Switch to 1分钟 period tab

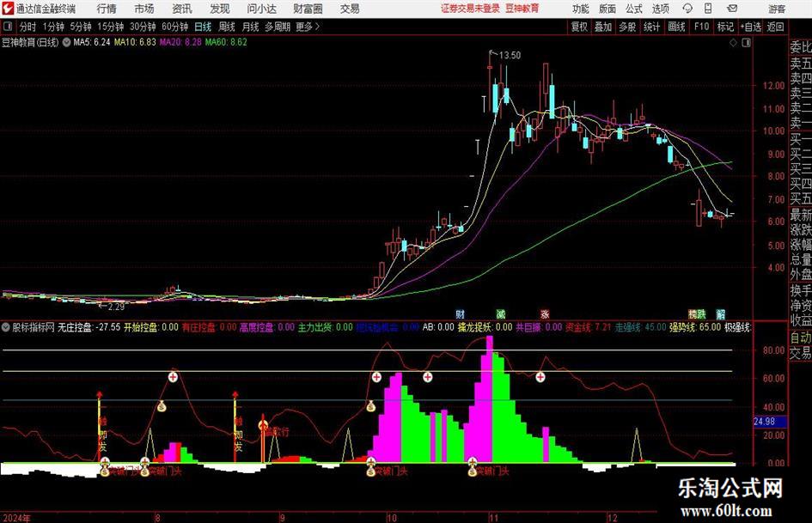coord(53,27)
